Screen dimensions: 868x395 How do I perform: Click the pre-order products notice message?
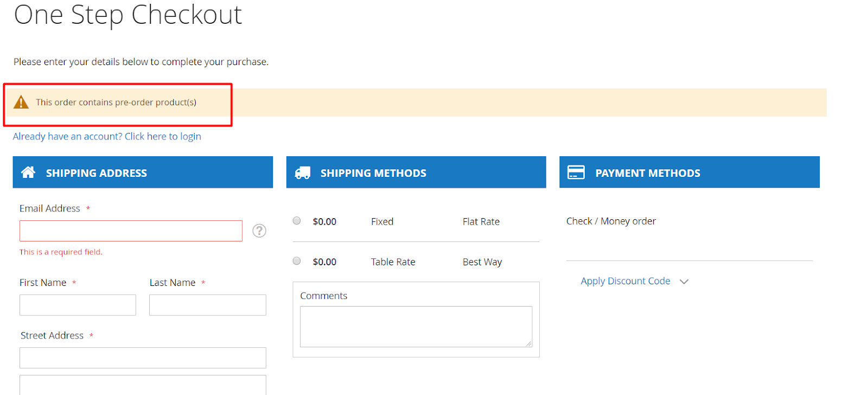(116, 103)
